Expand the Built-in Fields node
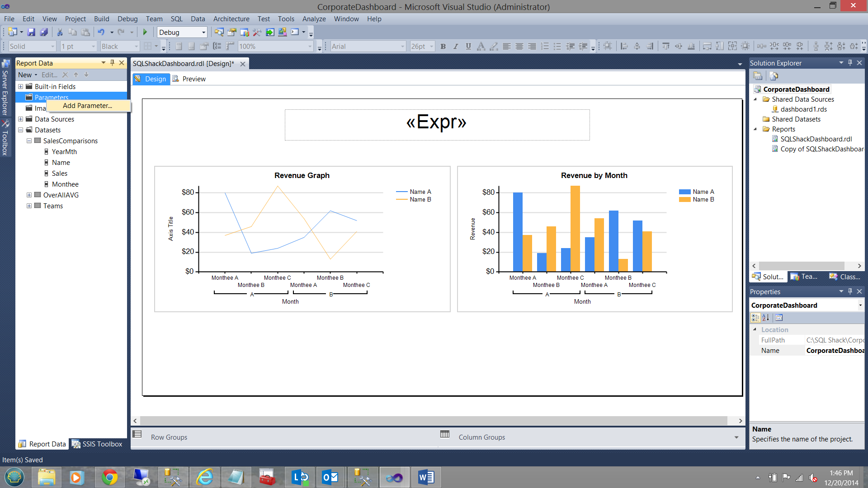 [20, 86]
